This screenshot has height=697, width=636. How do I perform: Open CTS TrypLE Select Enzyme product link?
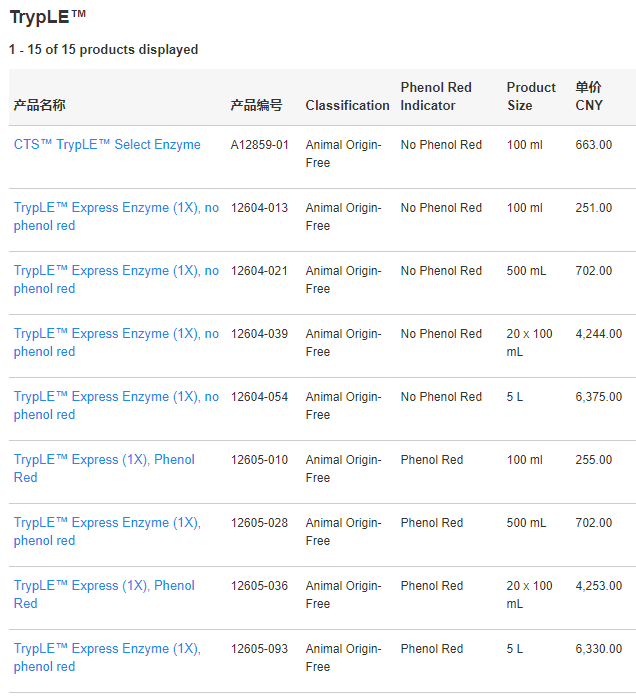pos(107,144)
